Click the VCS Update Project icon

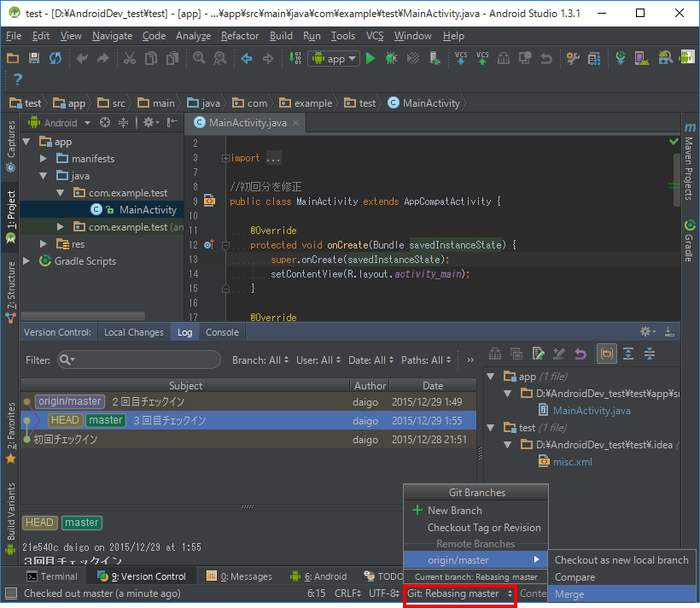pyautogui.click(x=461, y=58)
